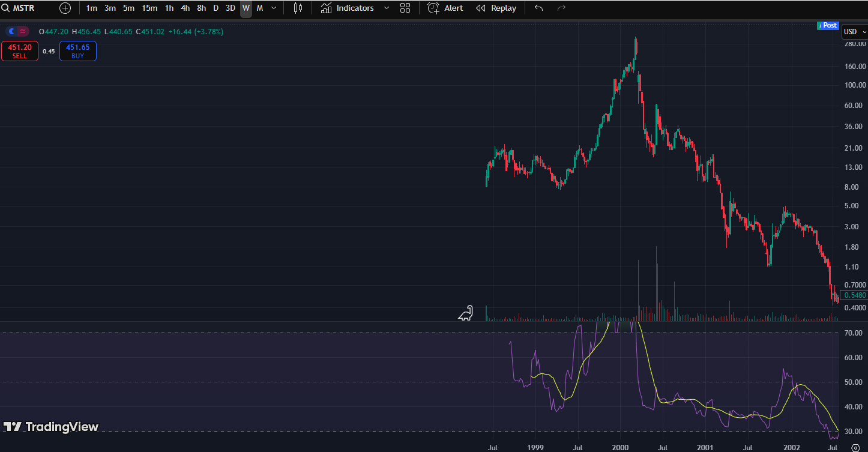Click the compare or add symbol plus icon
Image resolution: width=868 pixels, height=452 pixels.
[x=65, y=8]
